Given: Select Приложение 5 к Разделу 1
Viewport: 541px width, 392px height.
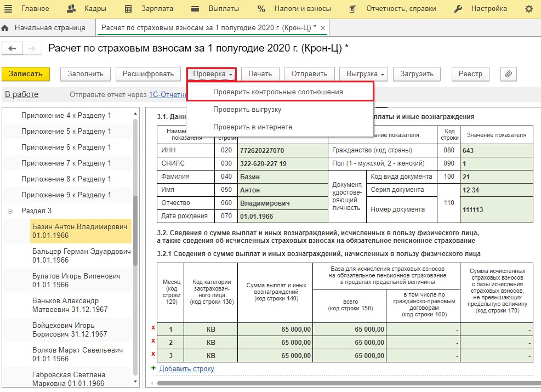Looking at the screenshot, I should pos(66,131).
